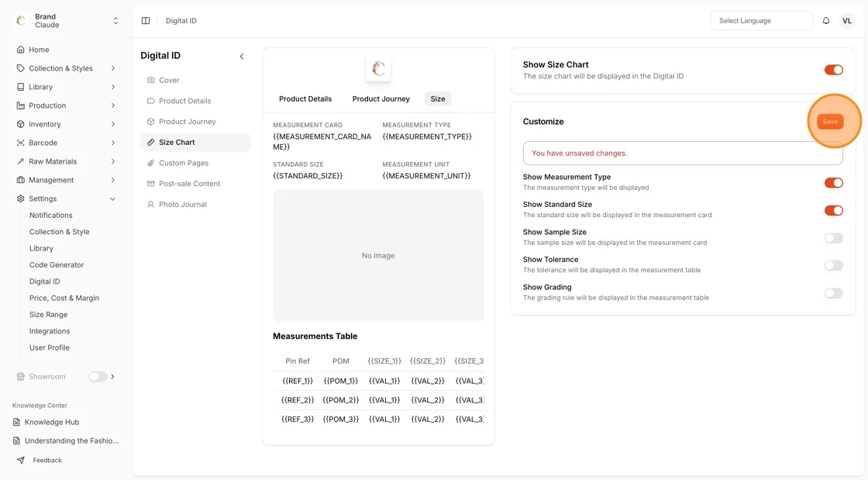Screen dimensions: 868x480
Task: Select the Size preview tab
Action: 438,99
